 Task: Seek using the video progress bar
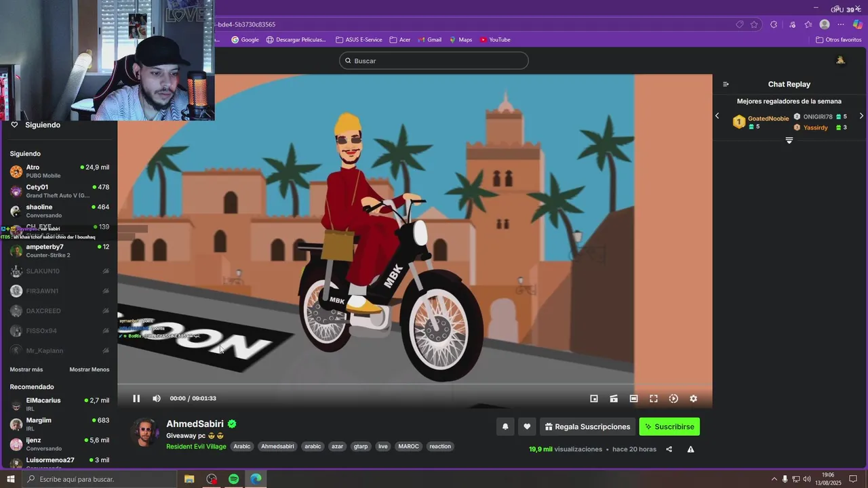click(414, 384)
